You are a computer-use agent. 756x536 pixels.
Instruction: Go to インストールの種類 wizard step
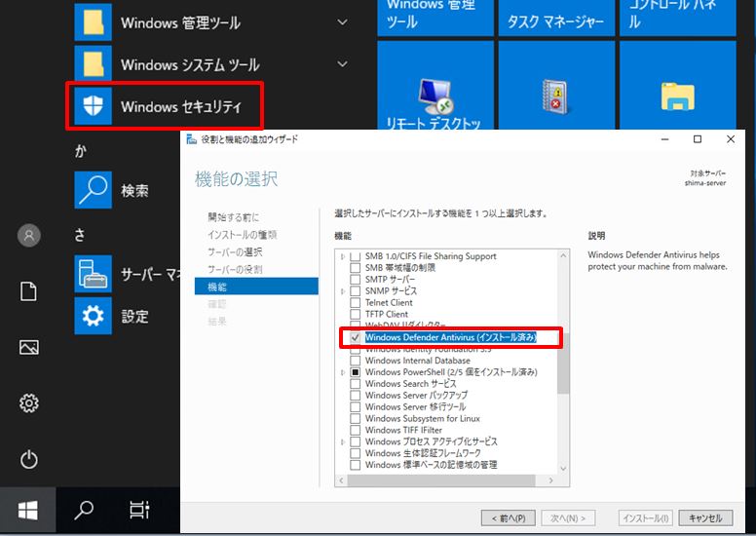243,235
